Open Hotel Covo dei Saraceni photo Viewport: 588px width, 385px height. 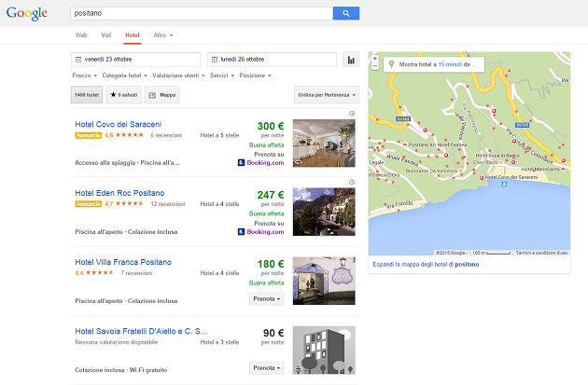324,143
